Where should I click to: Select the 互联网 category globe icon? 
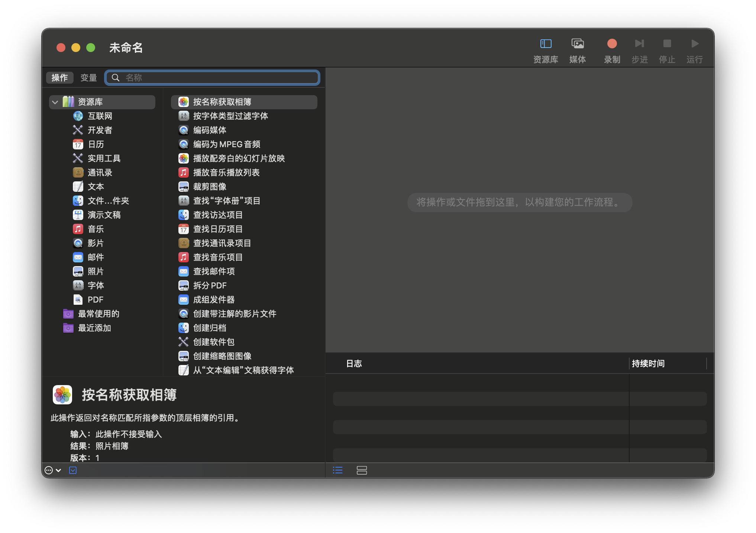(78, 116)
